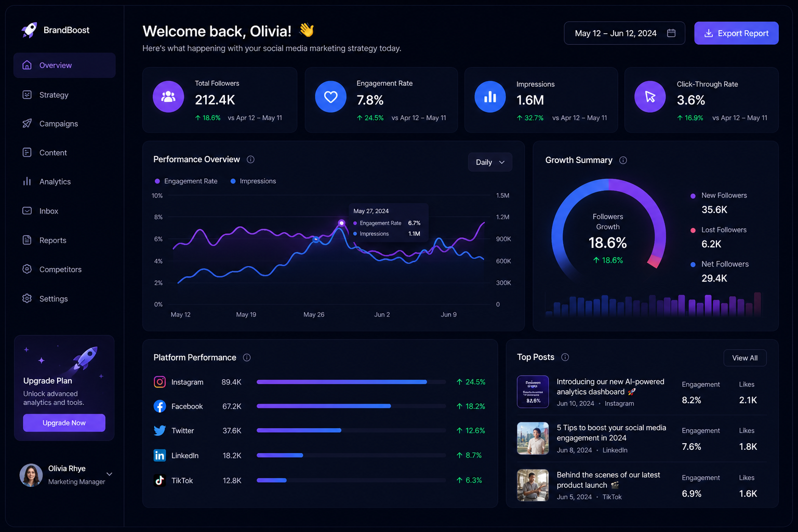The height and width of the screenshot is (532, 798).
Task: Click the Strategy sidebar icon
Action: pos(27,95)
